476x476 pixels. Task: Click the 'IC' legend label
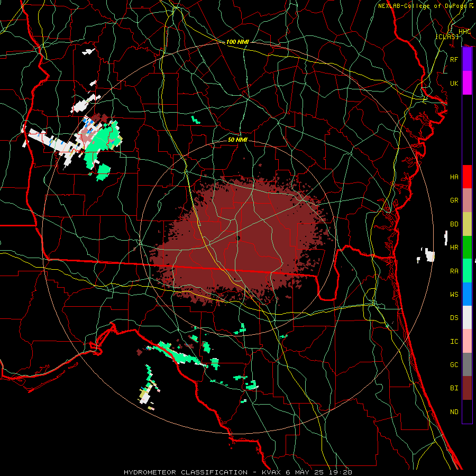pyautogui.click(x=454, y=342)
